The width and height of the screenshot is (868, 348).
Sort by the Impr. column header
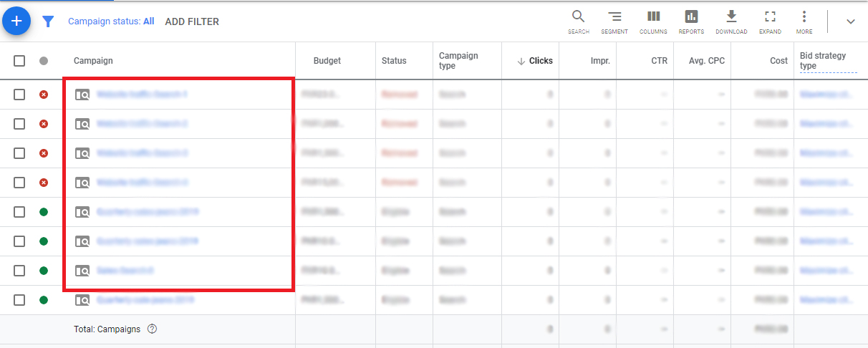point(600,61)
